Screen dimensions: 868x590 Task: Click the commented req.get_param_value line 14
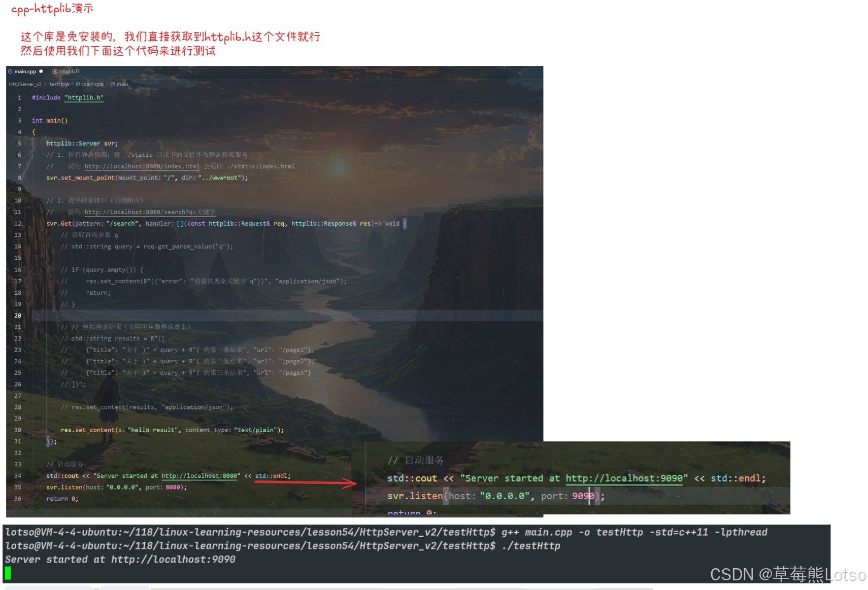tap(147, 247)
